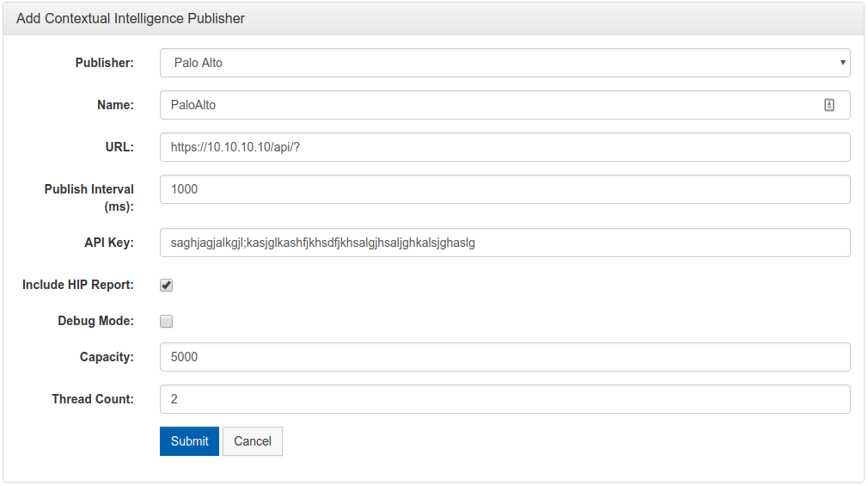Image resolution: width=868 pixels, height=486 pixels.
Task: Select the Publish Interval field showing 1000
Action: 504,189
